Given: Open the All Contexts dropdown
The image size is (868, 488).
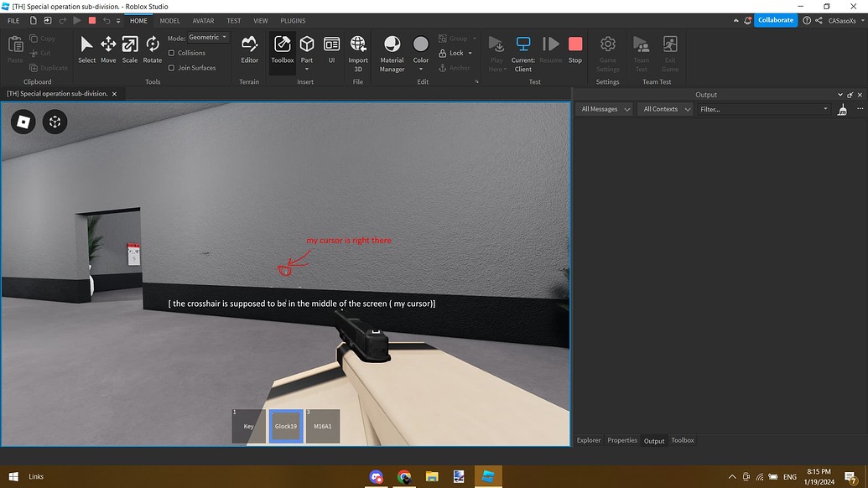Looking at the screenshot, I should pyautogui.click(x=664, y=108).
